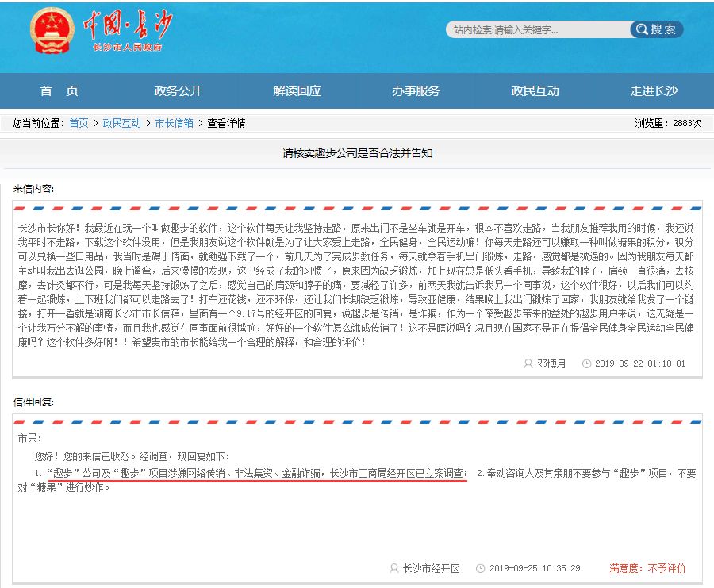Click the user icon beside 长沙市经开区
Viewport: 714px width, 588px height.
click(393, 568)
